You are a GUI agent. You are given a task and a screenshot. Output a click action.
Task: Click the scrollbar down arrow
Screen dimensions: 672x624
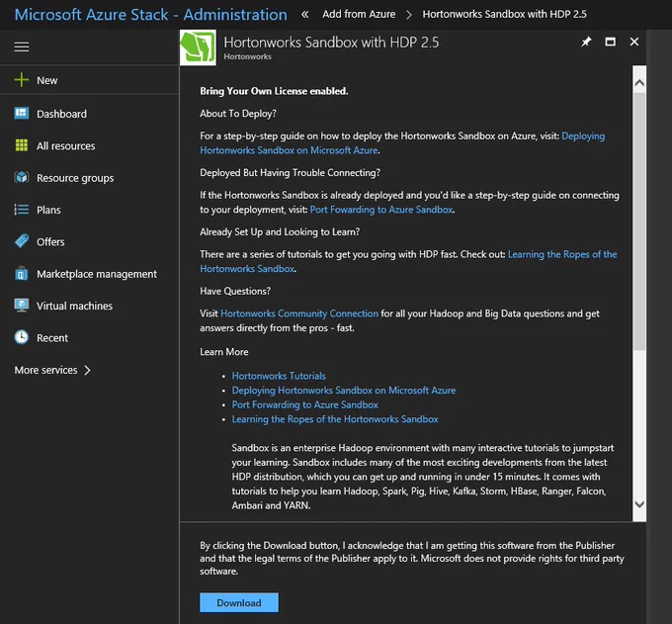639,504
